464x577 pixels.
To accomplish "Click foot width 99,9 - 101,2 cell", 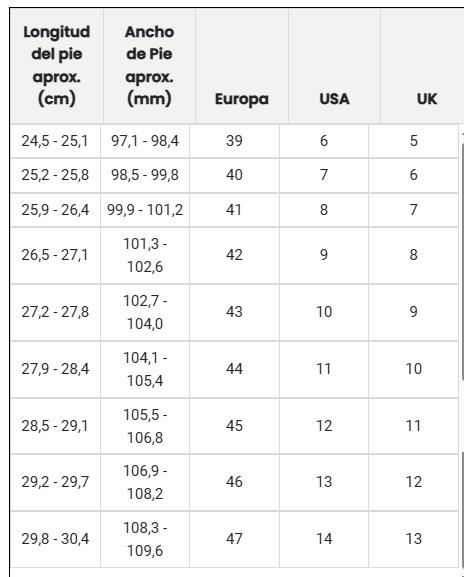I will pyautogui.click(x=145, y=210).
